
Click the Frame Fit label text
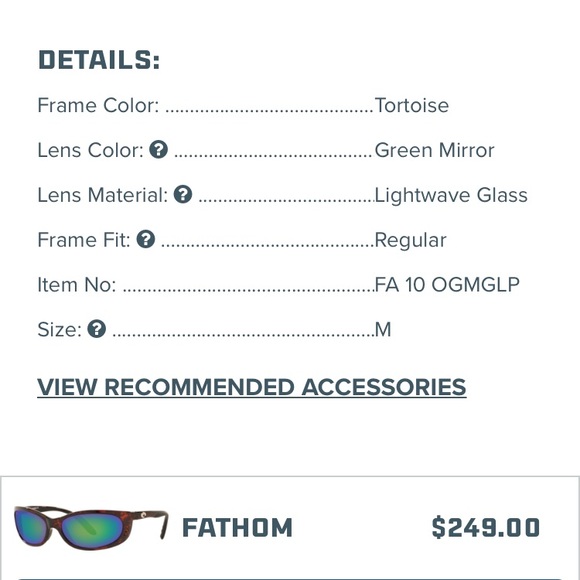(84, 240)
